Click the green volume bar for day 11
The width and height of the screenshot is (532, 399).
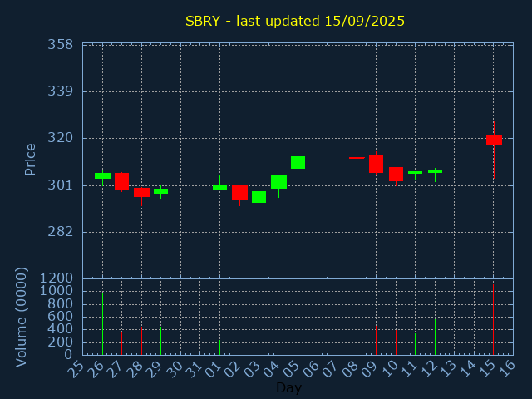(416, 344)
